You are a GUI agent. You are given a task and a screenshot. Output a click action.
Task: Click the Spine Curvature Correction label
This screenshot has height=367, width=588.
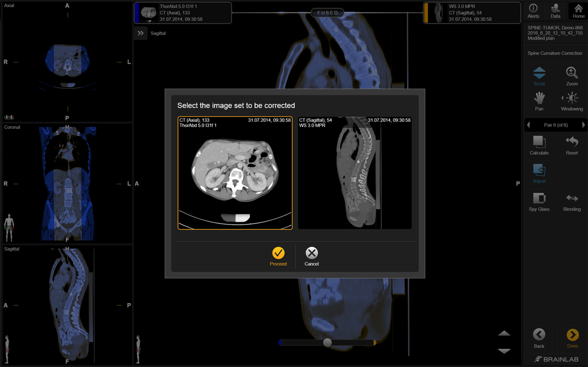[555, 53]
